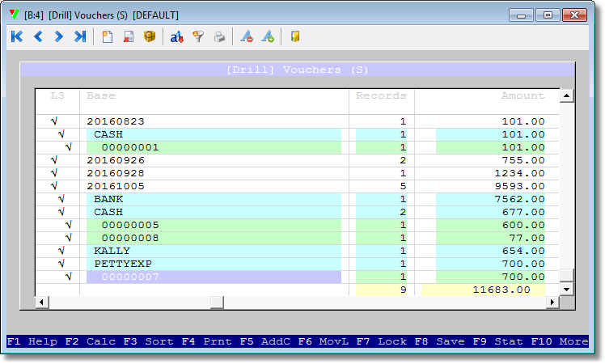Image resolution: width=605 pixels, height=364 pixels.
Task: Click the sort A-Z icon
Action: pyautogui.click(x=176, y=36)
